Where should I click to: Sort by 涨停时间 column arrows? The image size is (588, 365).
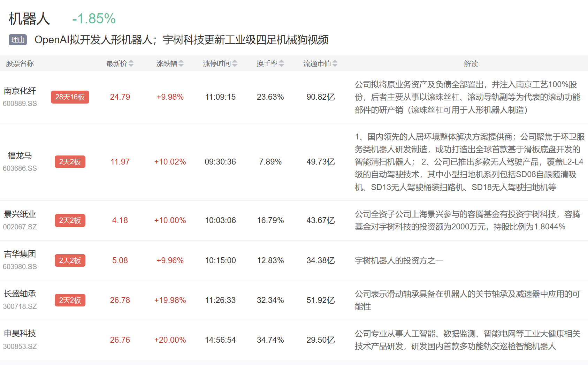click(x=235, y=63)
